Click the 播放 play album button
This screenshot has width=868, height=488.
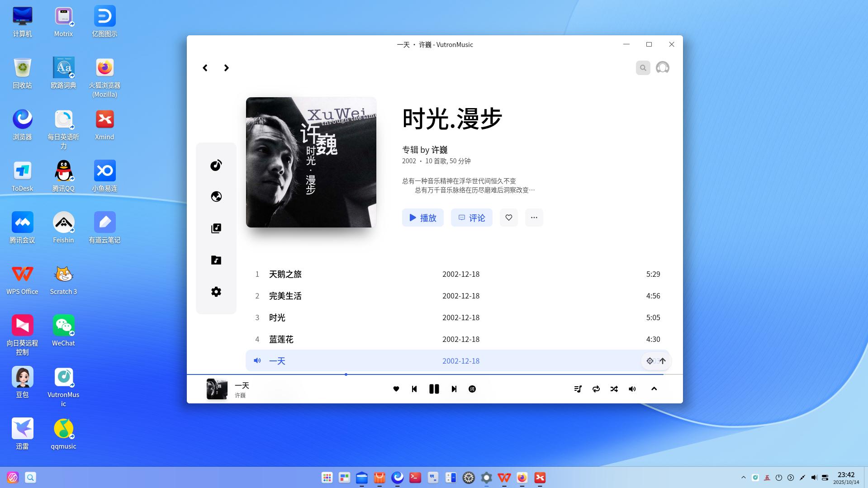coord(423,218)
